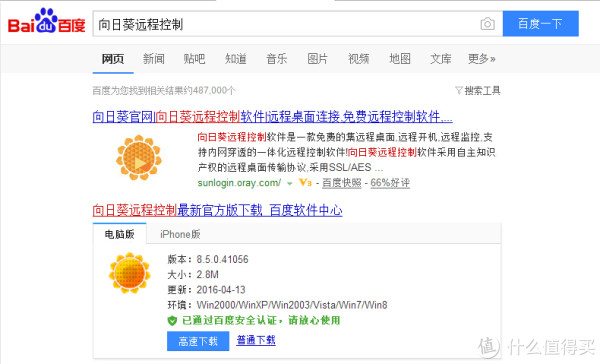Switch to 图片 results

coord(318,59)
